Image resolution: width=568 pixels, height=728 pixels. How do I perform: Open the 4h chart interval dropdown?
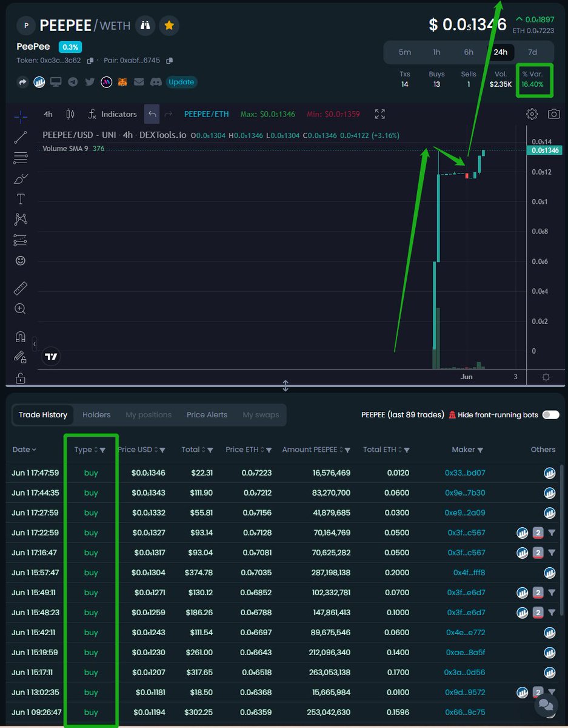tap(48, 114)
